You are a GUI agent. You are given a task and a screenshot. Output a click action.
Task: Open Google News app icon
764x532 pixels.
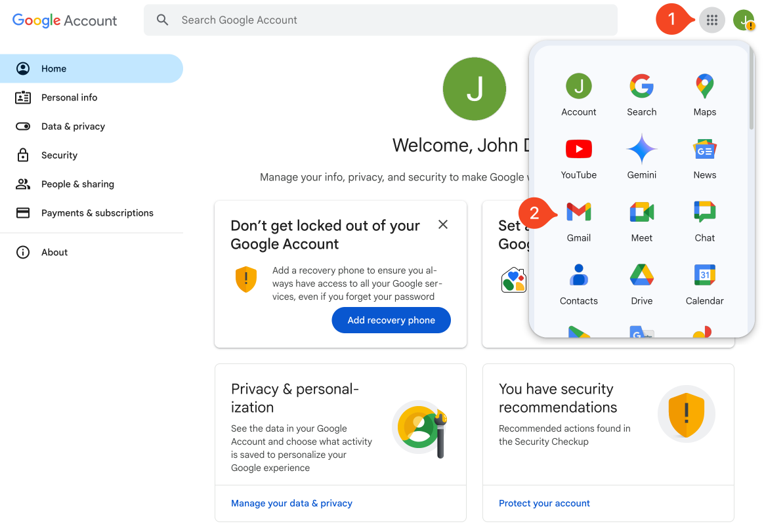coord(704,150)
